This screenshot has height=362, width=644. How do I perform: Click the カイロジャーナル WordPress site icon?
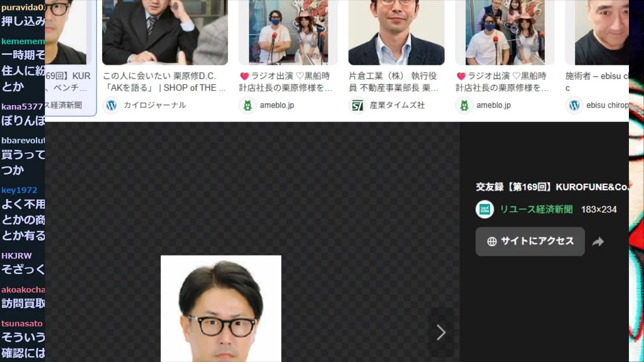click(x=111, y=105)
